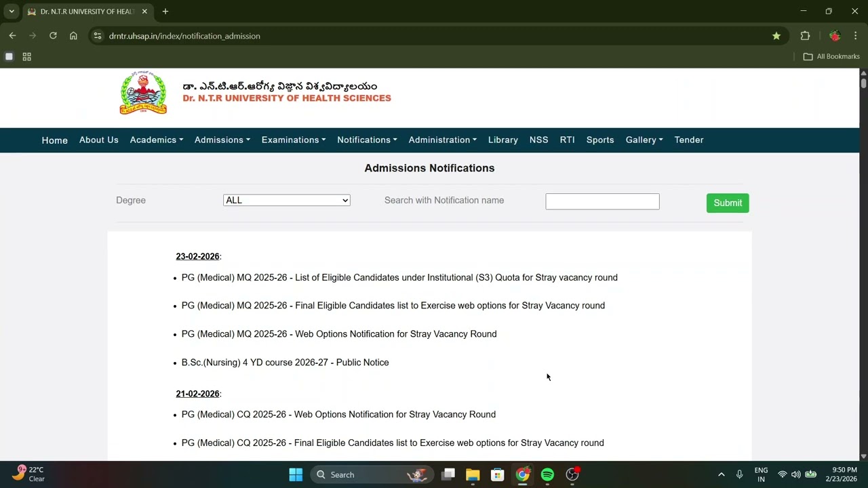Open the Degree combo box showing ALL
This screenshot has width=868, height=488.
287,200
